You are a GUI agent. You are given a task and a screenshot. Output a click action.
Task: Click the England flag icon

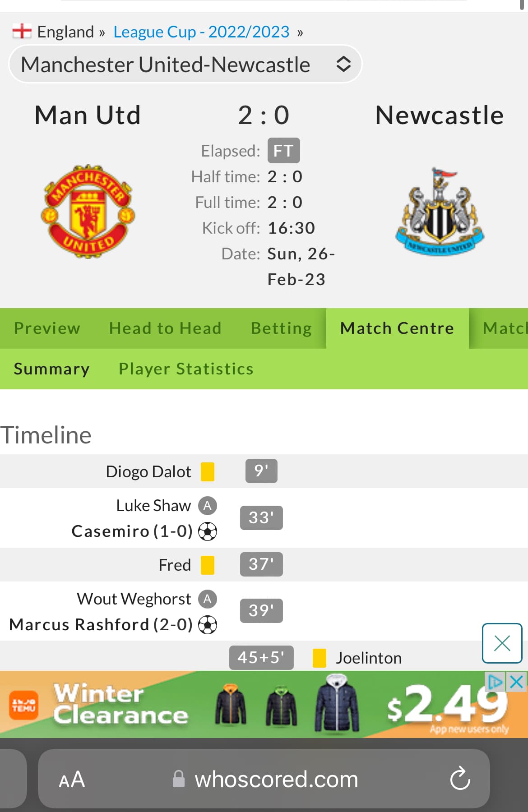click(22, 31)
